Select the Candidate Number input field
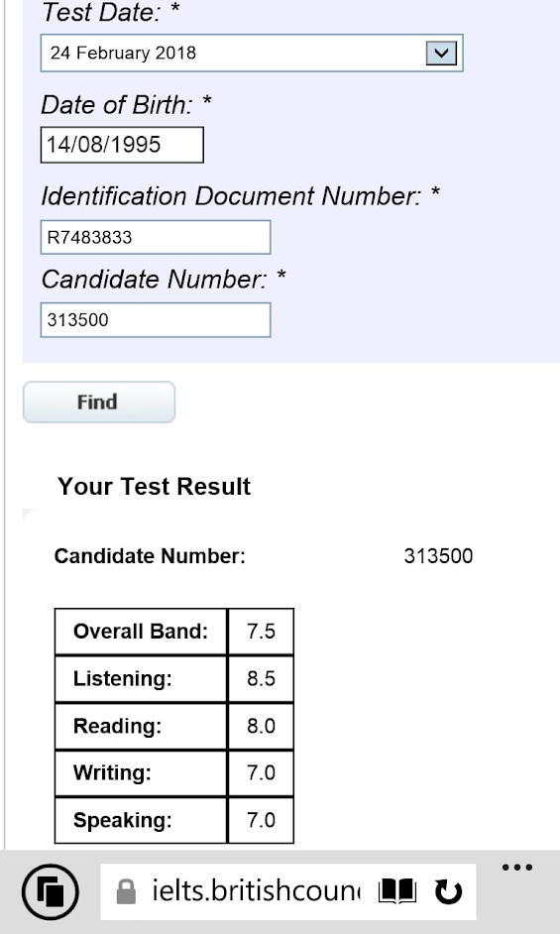560x934 pixels. [156, 320]
